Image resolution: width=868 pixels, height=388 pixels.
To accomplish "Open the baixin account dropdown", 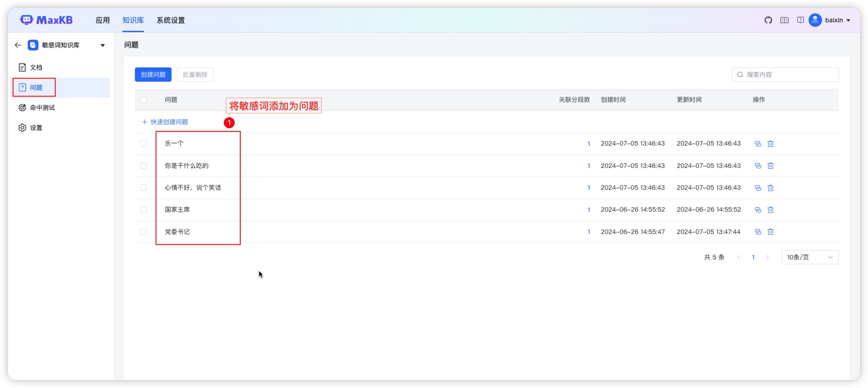I will coord(848,20).
